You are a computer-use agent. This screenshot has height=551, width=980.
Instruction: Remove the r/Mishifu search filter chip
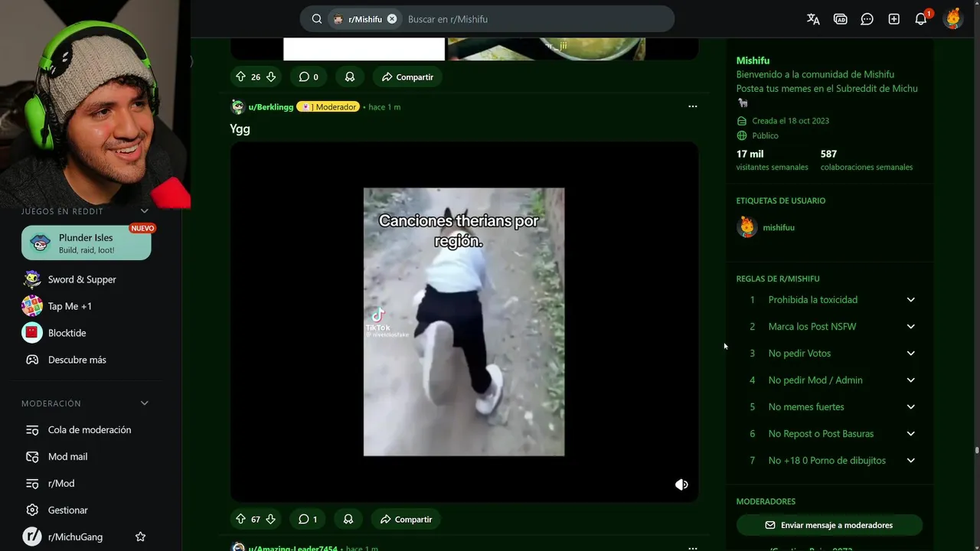[x=392, y=19]
